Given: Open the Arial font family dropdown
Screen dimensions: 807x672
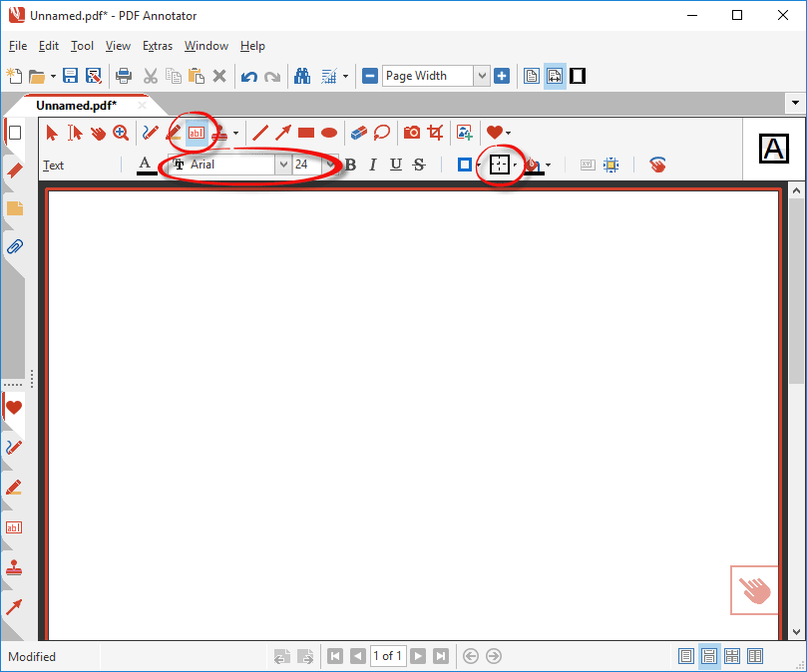Looking at the screenshot, I should 282,164.
